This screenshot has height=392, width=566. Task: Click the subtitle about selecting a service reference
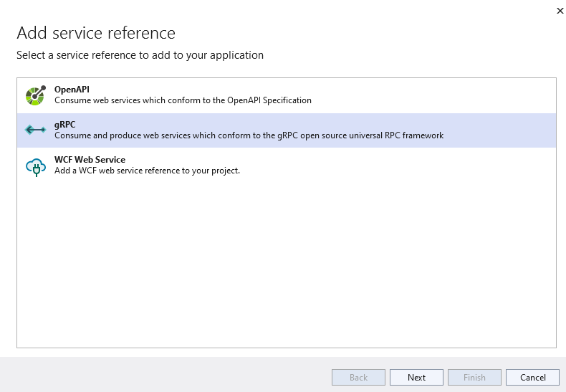tap(140, 55)
